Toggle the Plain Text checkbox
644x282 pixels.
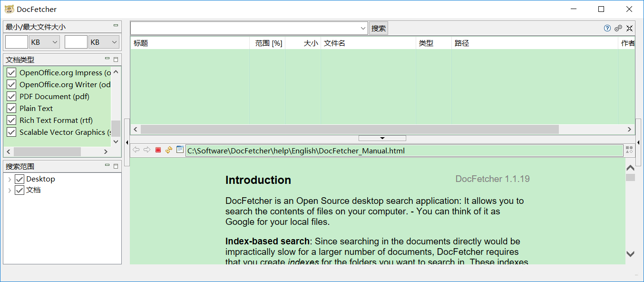(11, 109)
